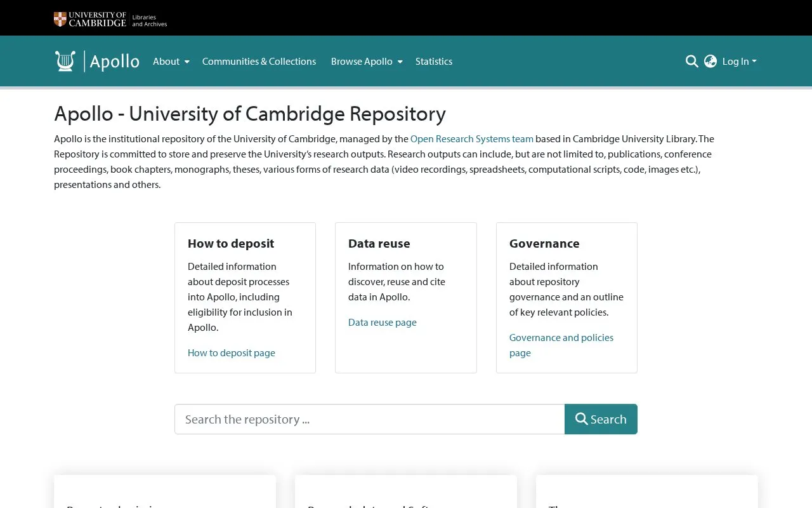Follow the Open Research Systems team link
Image resolution: width=812 pixels, height=508 pixels.
click(x=472, y=138)
